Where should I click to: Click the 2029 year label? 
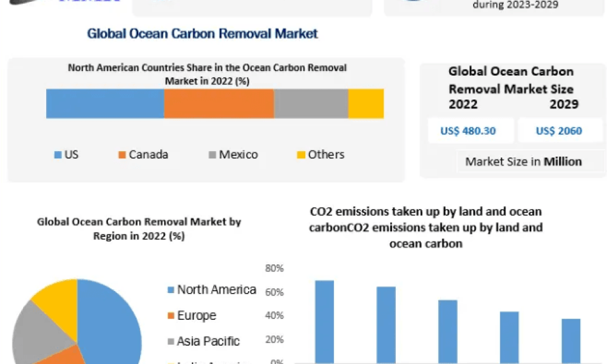(x=564, y=104)
